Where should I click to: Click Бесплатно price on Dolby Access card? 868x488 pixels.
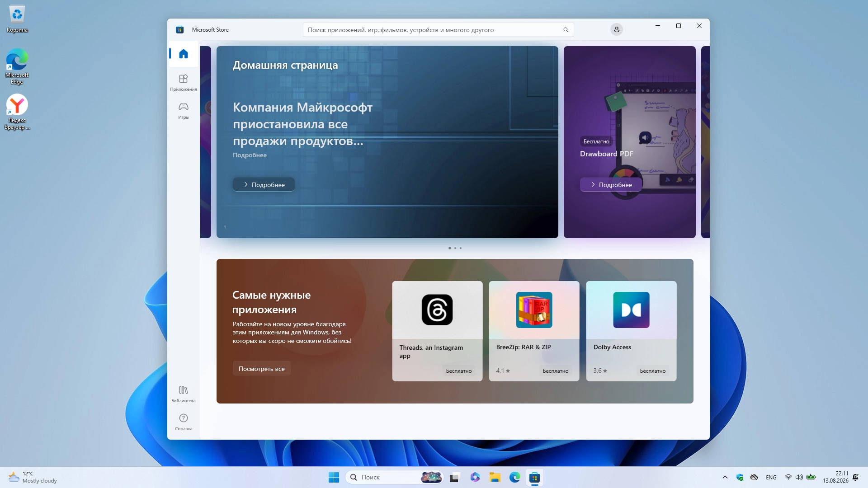(x=653, y=371)
